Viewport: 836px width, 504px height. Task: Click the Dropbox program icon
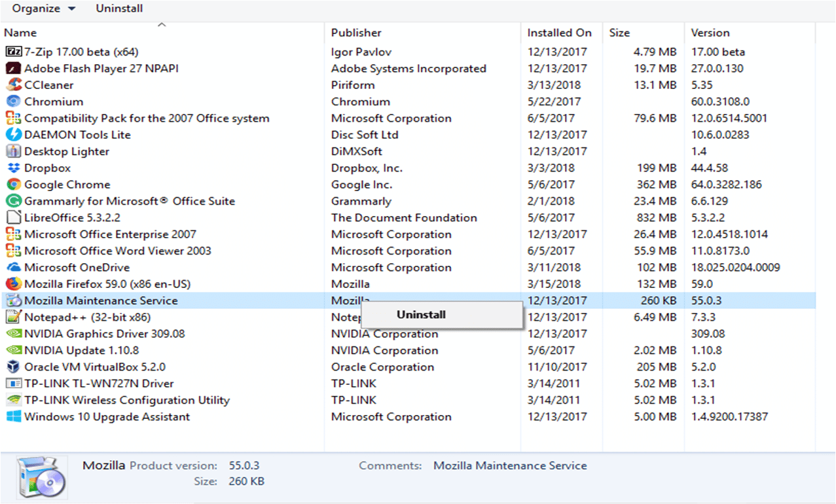pos(14,168)
